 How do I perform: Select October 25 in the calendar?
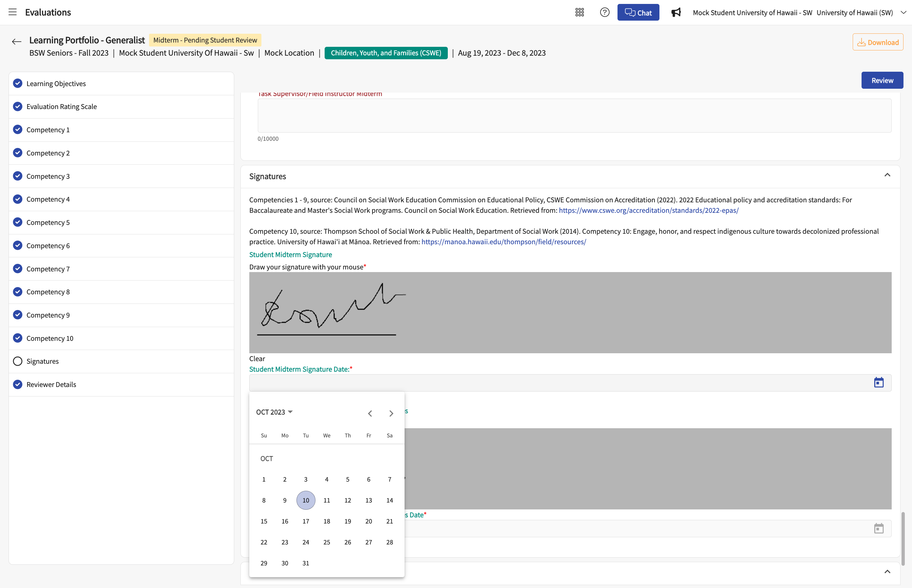(327, 542)
